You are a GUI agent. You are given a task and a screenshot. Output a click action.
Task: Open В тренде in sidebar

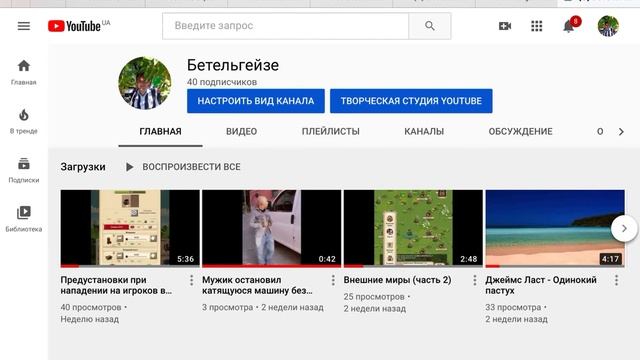tap(24, 121)
